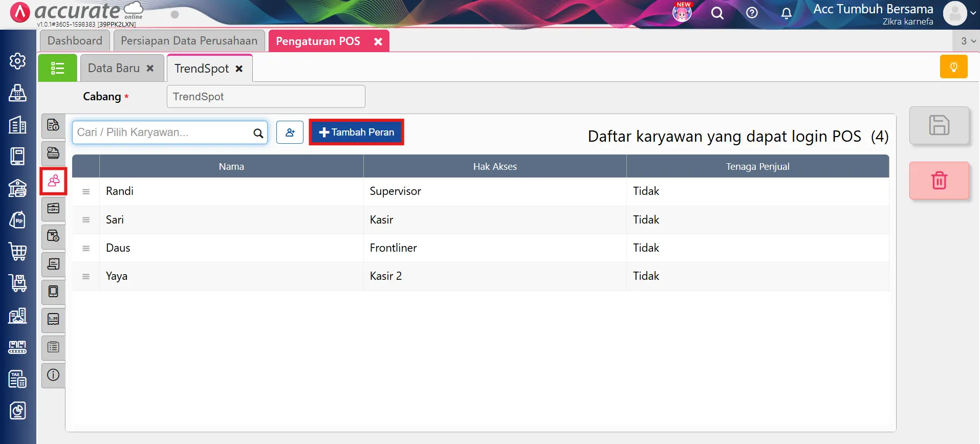Open the Settings gear in the sidebar
This screenshot has height=444, width=980.
coord(17,61)
